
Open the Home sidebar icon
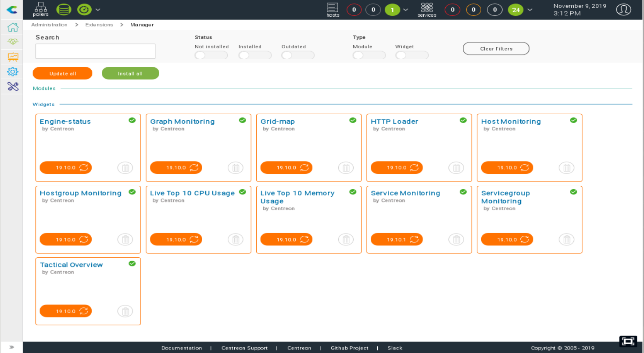point(13,27)
